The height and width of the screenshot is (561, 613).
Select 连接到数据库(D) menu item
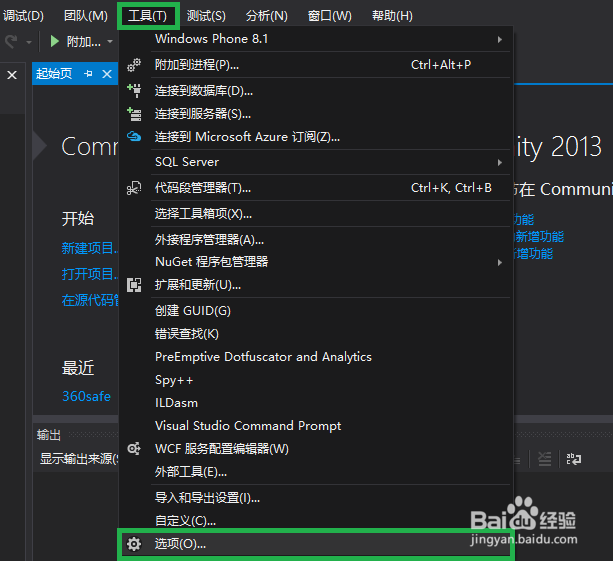click(316, 91)
